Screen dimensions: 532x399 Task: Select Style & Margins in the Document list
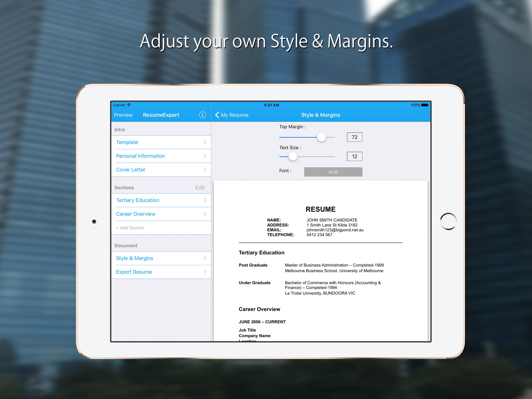tap(134, 258)
